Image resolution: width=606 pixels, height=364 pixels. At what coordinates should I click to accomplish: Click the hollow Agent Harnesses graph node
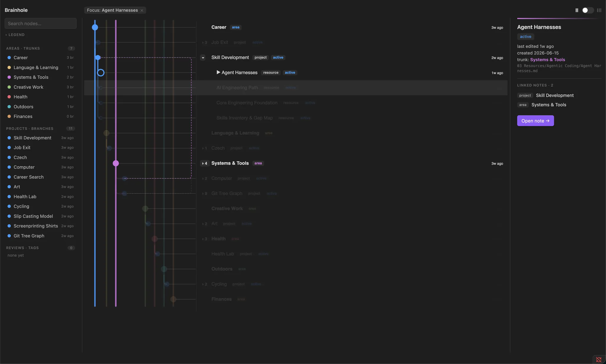coord(101,73)
